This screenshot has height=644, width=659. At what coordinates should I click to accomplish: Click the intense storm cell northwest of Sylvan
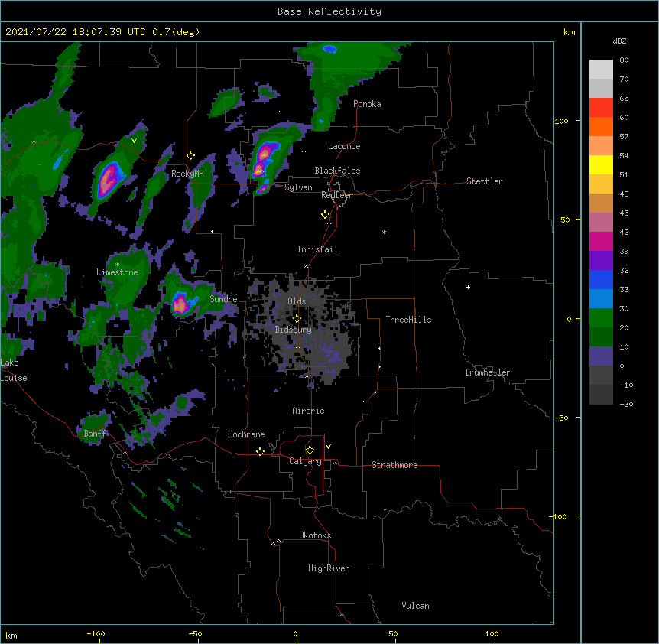coord(265,159)
